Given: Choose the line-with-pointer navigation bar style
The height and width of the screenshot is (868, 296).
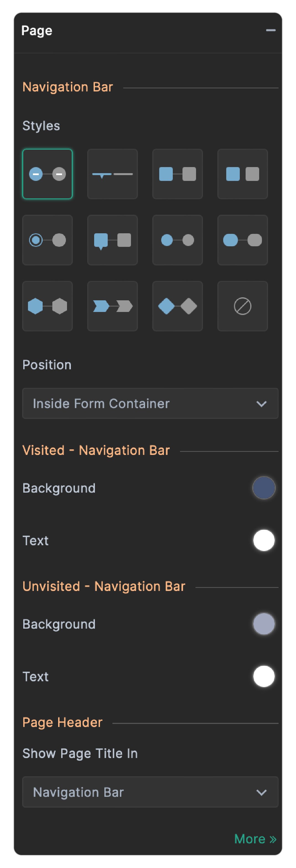Looking at the screenshot, I should click(x=112, y=174).
